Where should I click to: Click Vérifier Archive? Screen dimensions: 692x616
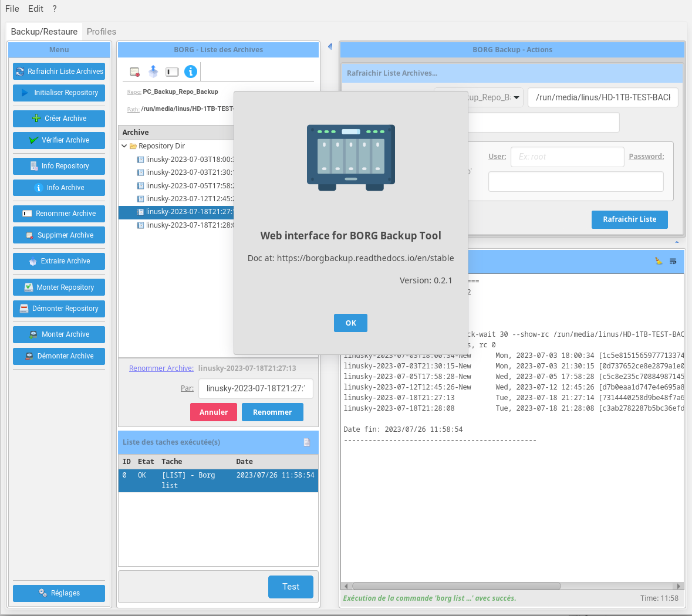[x=59, y=140]
